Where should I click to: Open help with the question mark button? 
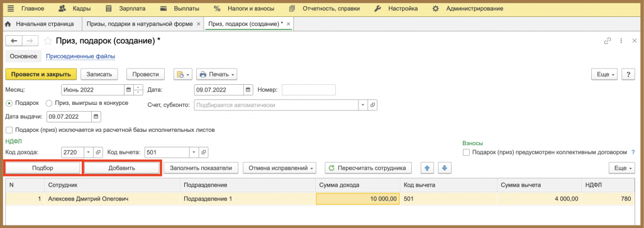(628, 75)
